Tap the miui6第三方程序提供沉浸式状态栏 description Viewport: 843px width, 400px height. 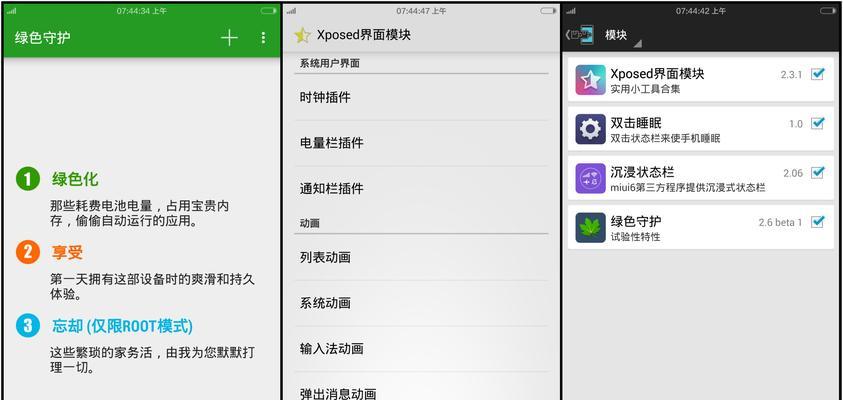pyautogui.click(x=688, y=188)
